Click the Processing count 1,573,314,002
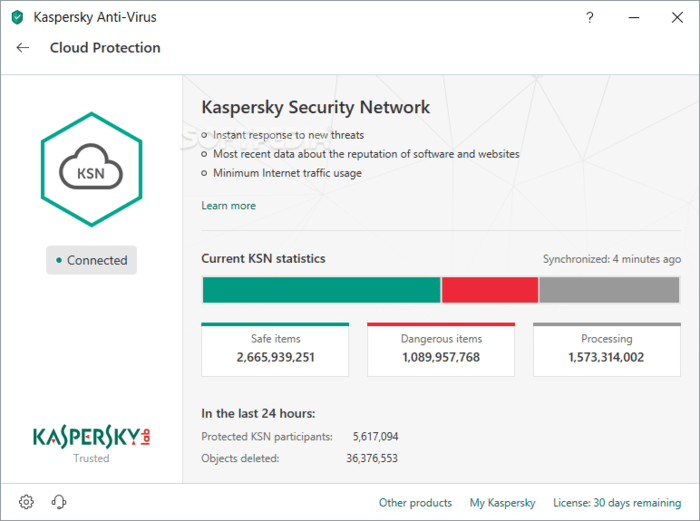The height and width of the screenshot is (521, 700). click(606, 357)
